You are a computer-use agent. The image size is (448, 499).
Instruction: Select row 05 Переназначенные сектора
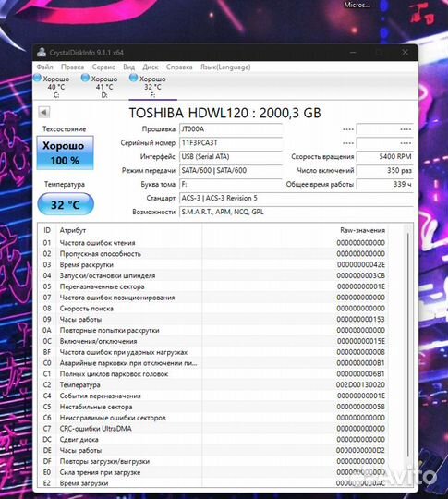coord(213,286)
